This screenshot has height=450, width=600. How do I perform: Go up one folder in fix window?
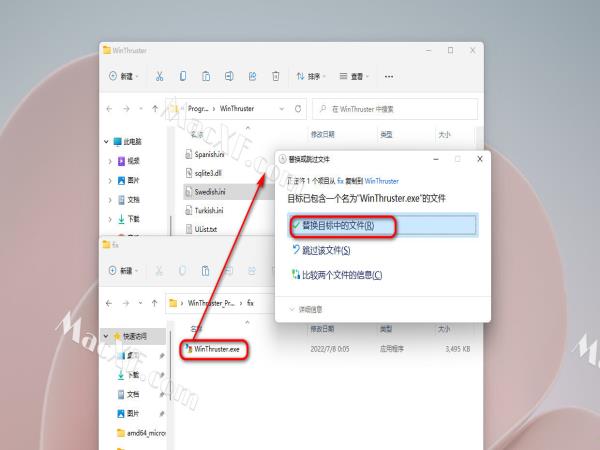155,303
